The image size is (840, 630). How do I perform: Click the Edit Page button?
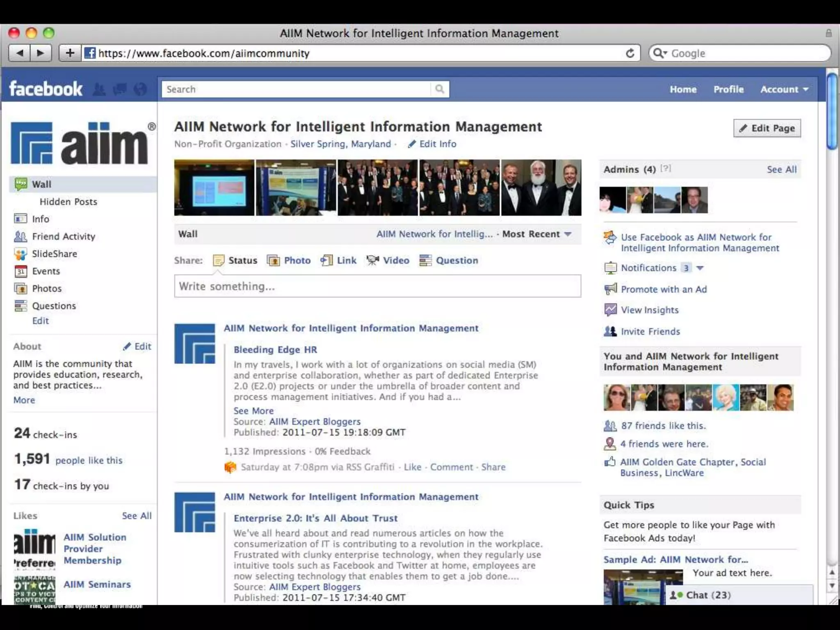tap(767, 128)
